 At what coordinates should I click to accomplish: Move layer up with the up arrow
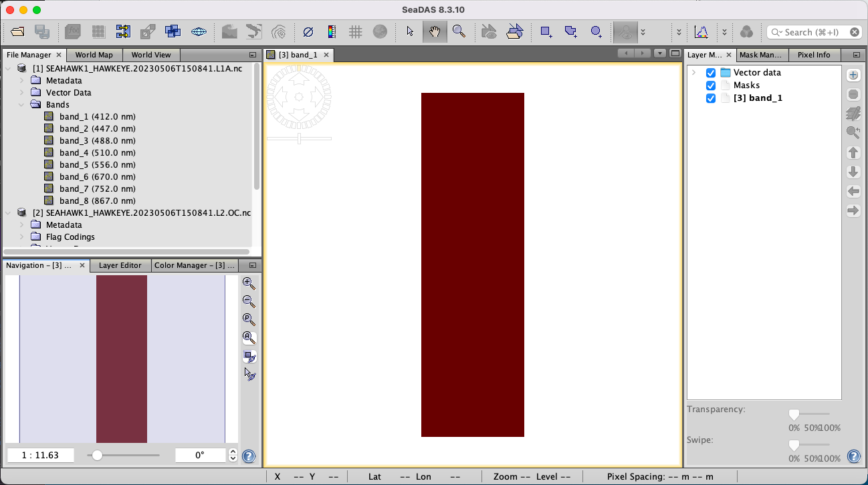(853, 152)
